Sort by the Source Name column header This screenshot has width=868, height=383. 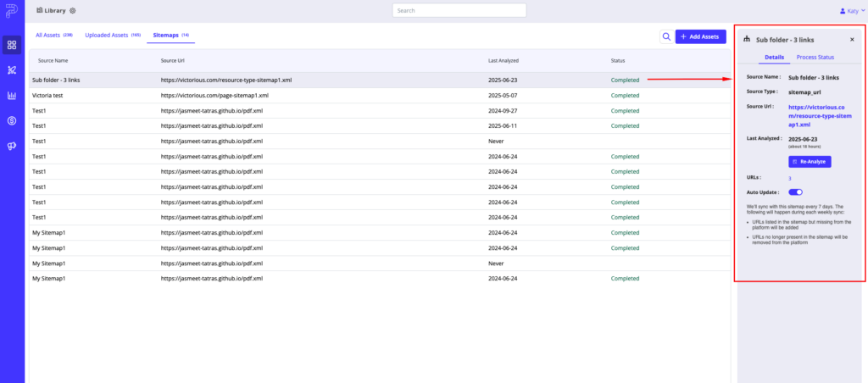(53, 60)
